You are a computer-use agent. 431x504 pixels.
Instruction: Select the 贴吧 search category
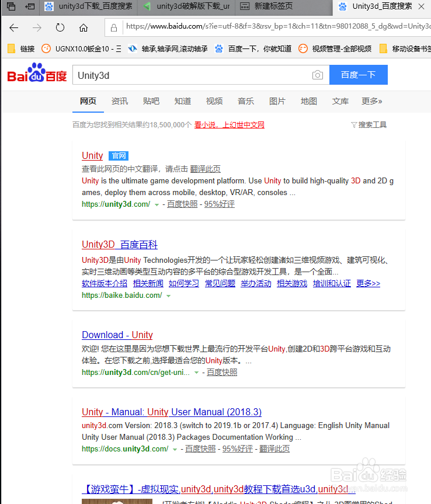151,101
